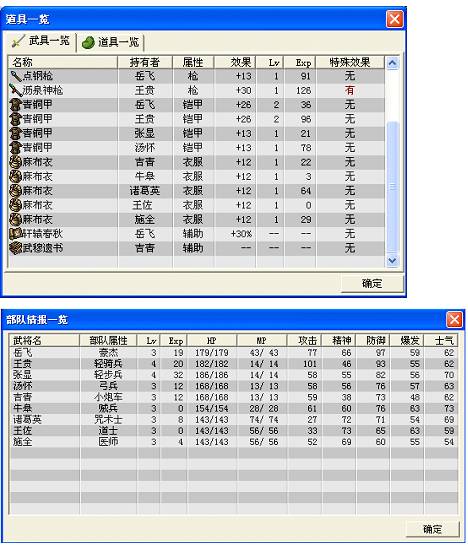The image size is (468, 548).
Task: Click the 轩辕春秋 book icon
Action: [16, 234]
